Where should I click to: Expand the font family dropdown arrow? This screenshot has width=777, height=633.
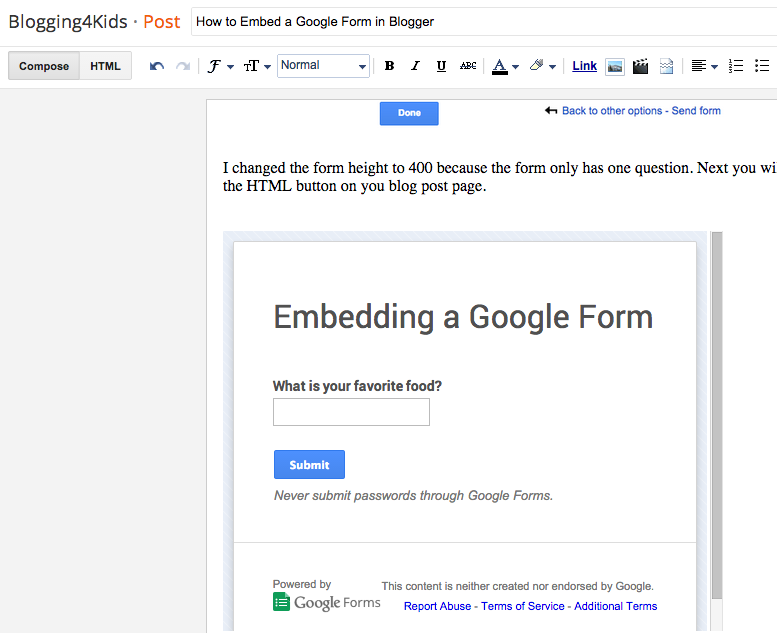pos(230,67)
